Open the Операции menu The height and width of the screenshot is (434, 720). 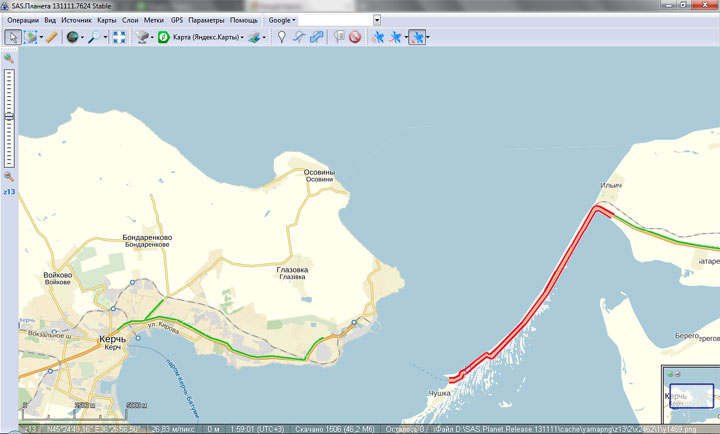click(23, 20)
